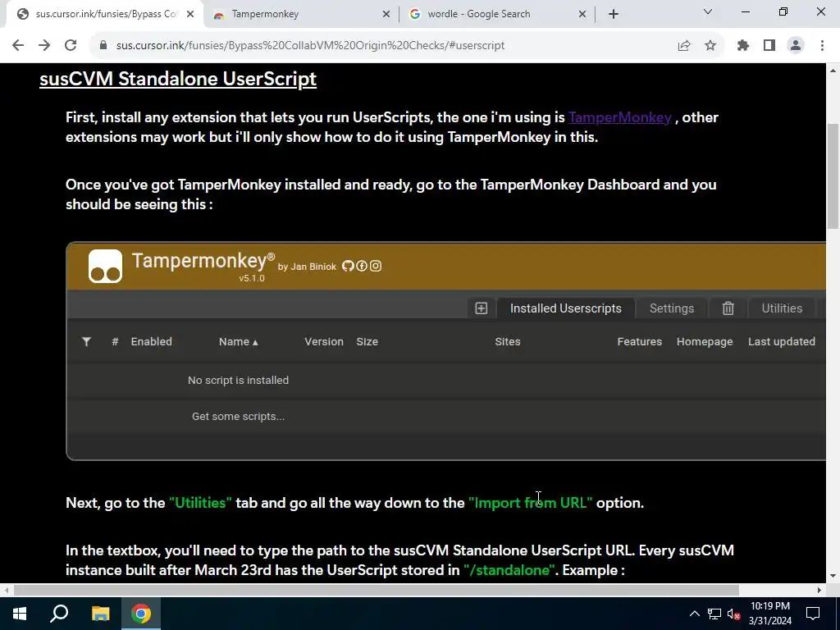
Task: Open the tab search chevron
Action: tap(708, 11)
